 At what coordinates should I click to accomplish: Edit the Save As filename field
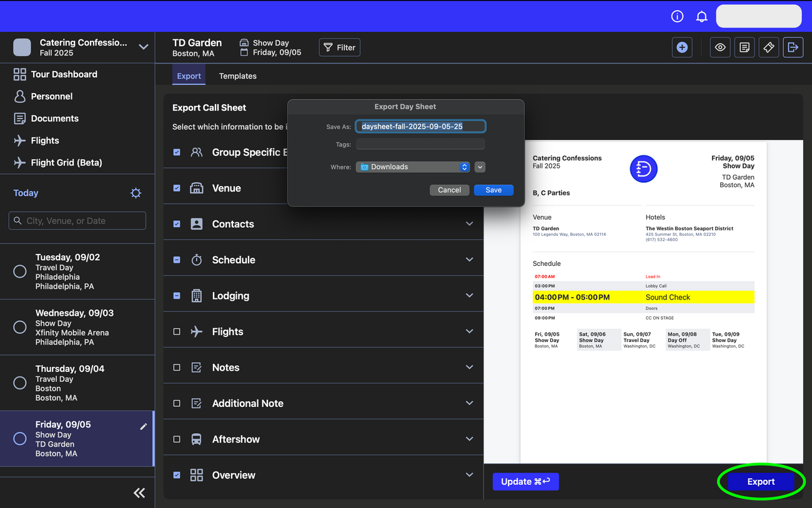click(420, 127)
